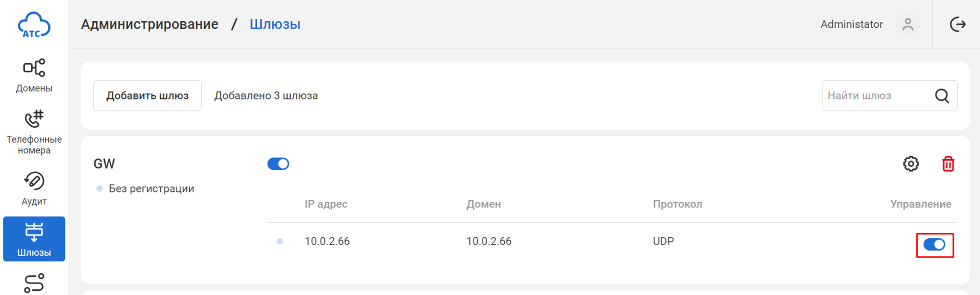Focus the Найти шлюз search field
Screen dimensions: 980x295
pos(876,96)
